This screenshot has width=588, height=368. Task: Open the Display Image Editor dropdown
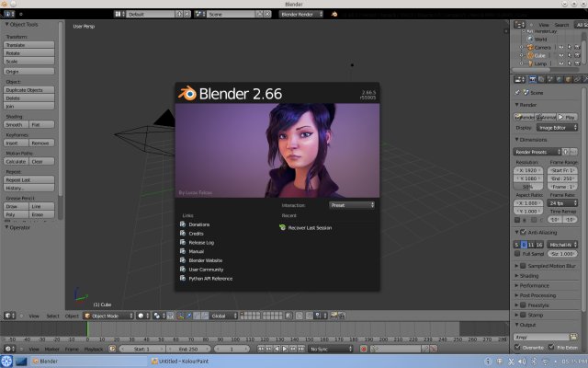click(x=558, y=128)
